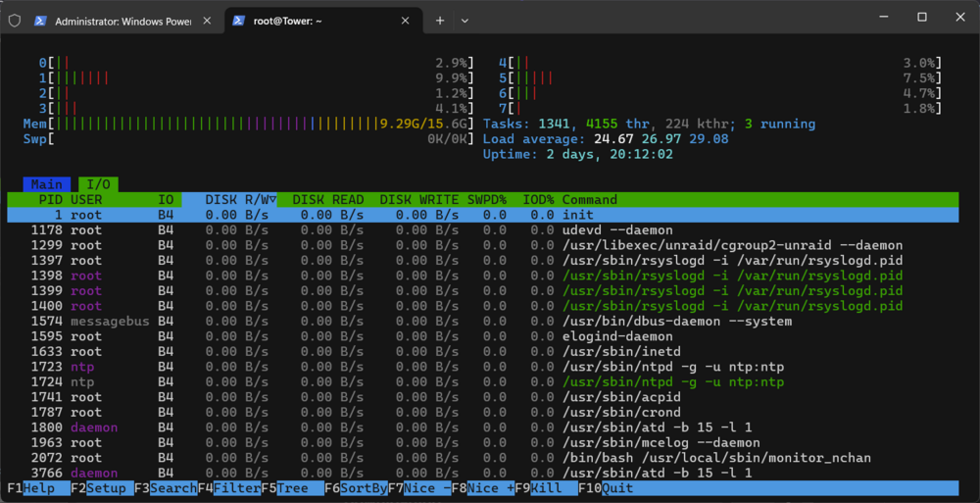Close the Administrator Windows PowerShell tab
The width and height of the screenshot is (980, 503).
(207, 21)
